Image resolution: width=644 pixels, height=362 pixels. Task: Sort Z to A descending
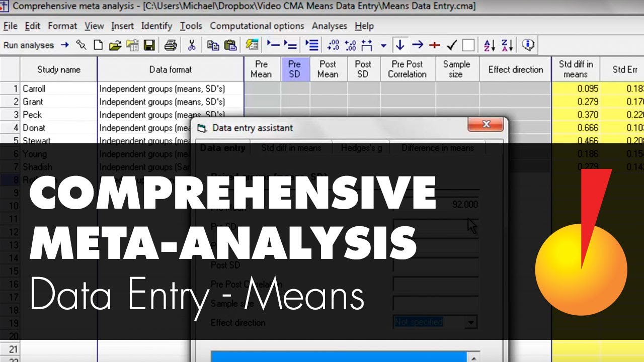tap(507, 45)
